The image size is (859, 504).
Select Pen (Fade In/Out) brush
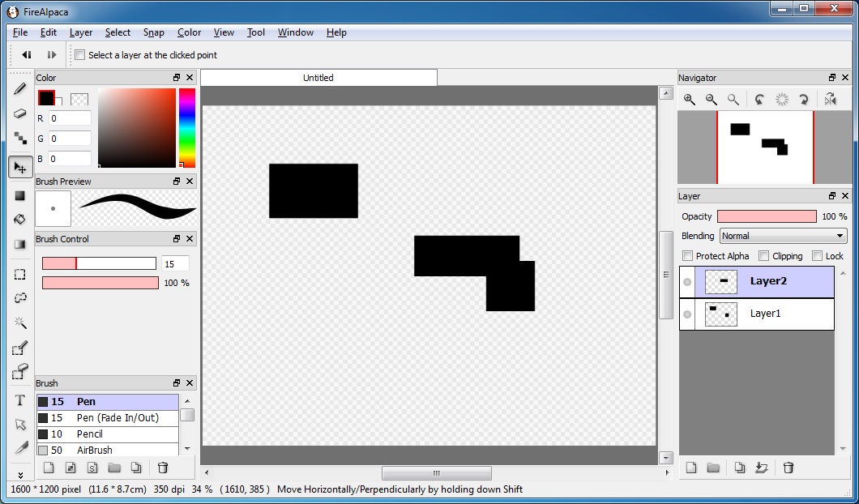click(x=107, y=418)
